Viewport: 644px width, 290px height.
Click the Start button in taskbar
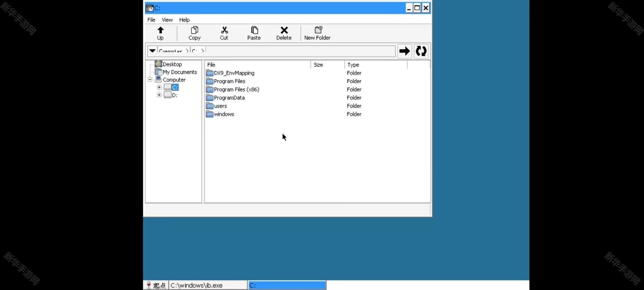coord(156,285)
